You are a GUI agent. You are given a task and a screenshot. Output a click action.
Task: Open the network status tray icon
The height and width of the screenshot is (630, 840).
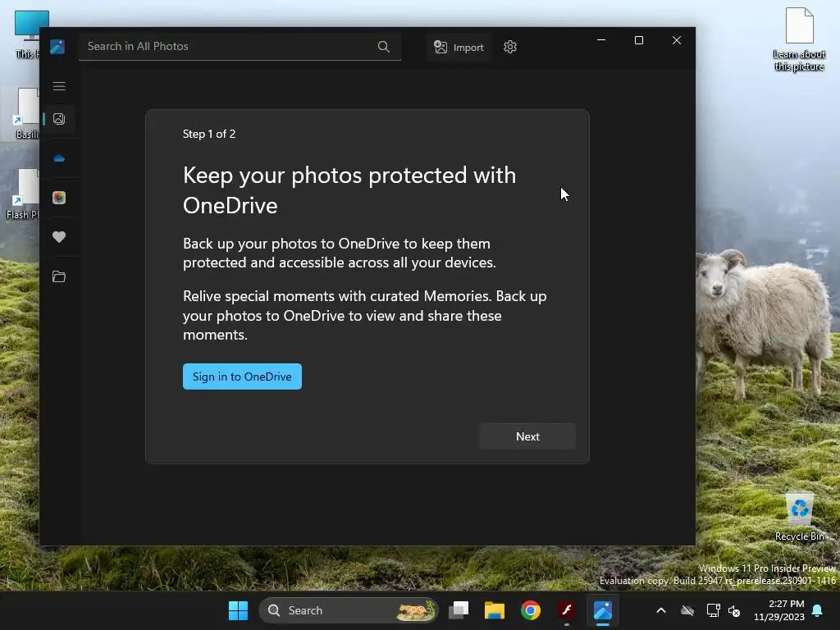[713, 610]
